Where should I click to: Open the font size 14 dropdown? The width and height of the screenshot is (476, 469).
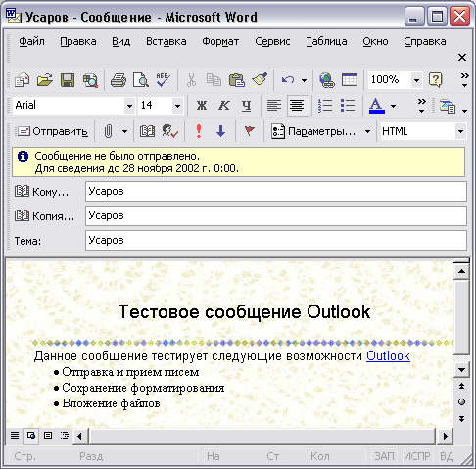click(x=177, y=106)
